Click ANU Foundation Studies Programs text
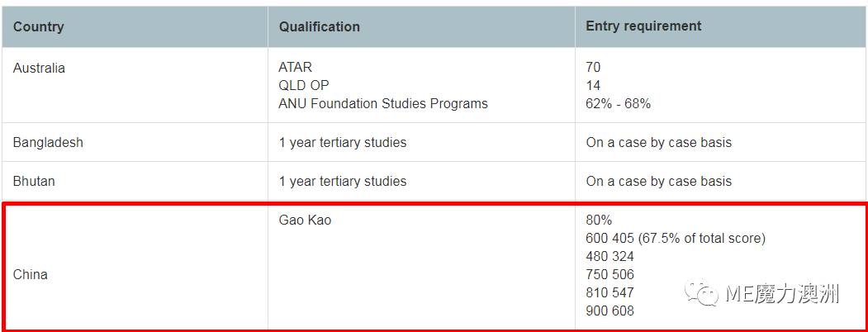Image resolution: width=868 pixels, height=332 pixels. (383, 103)
